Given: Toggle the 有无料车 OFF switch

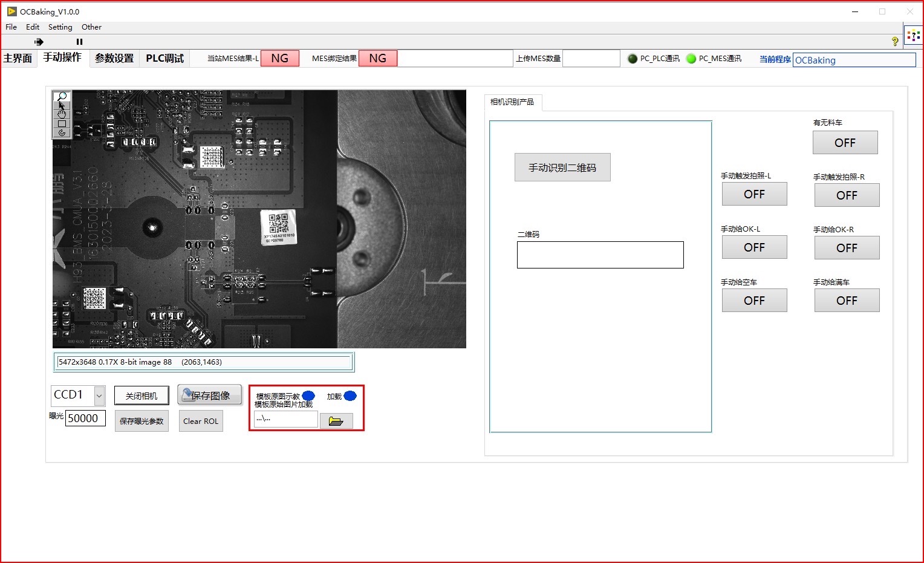Looking at the screenshot, I should (x=845, y=142).
